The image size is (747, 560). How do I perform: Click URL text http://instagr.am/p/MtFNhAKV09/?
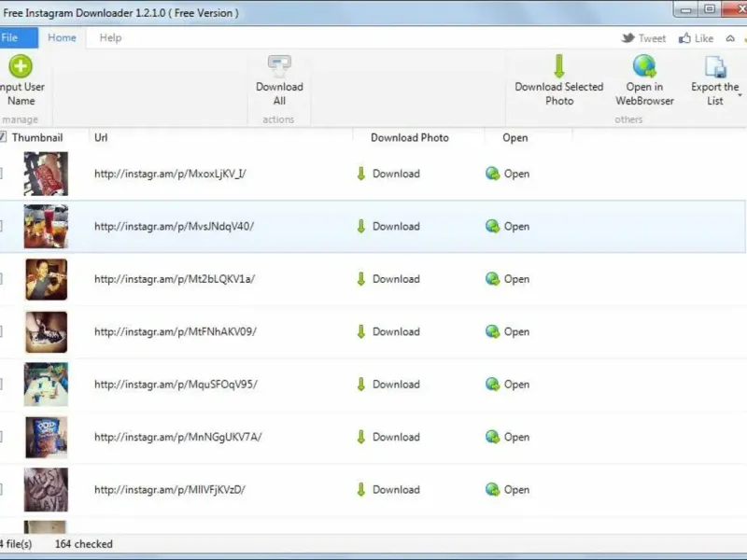pyautogui.click(x=176, y=331)
